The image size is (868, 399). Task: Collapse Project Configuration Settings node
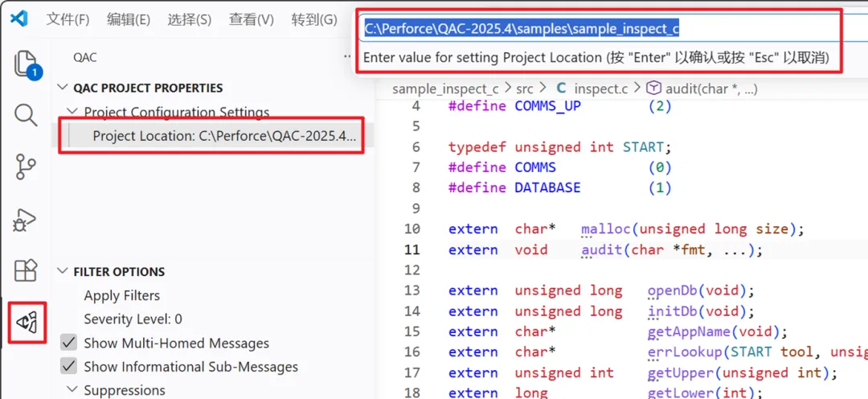coord(72,112)
